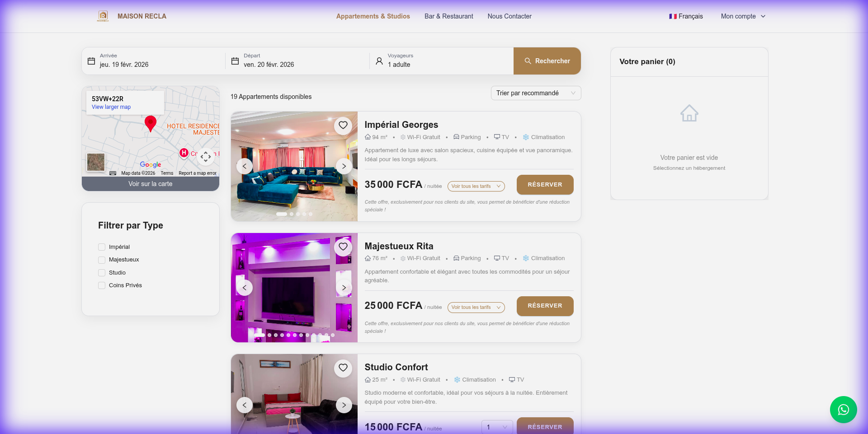Image resolution: width=868 pixels, height=434 pixels.
Task: Tick the Coins Privés checkbox
Action: [102, 285]
